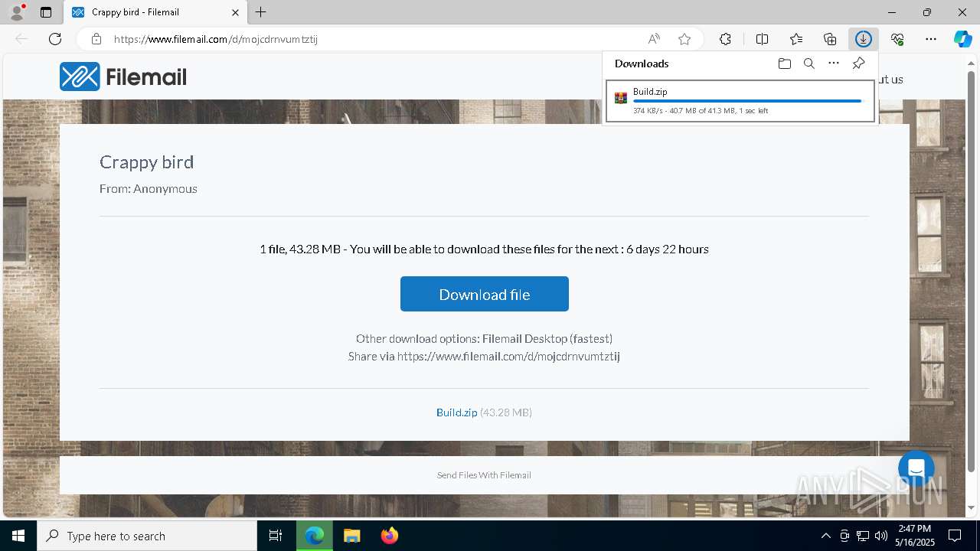Image resolution: width=980 pixels, height=551 pixels.
Task: Open a new tab with plus icon
Action: tap(261, 12)
